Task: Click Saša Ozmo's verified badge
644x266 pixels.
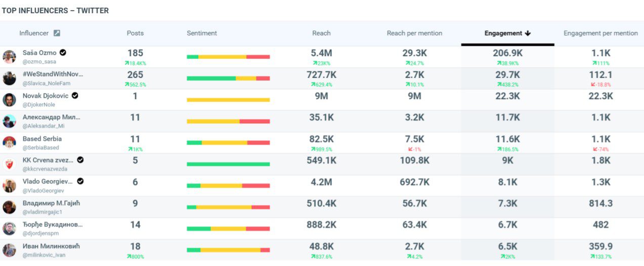Action: 63,53
